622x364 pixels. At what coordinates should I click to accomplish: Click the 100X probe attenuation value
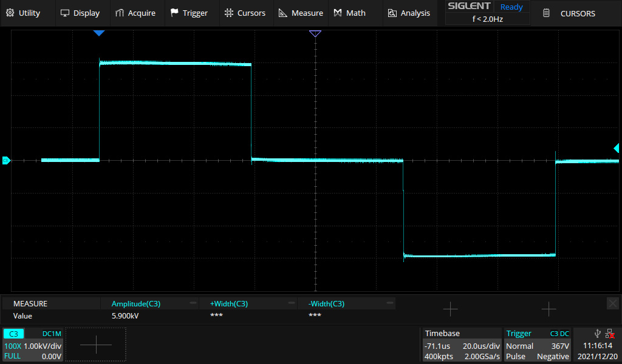click(x=13, y=346)
